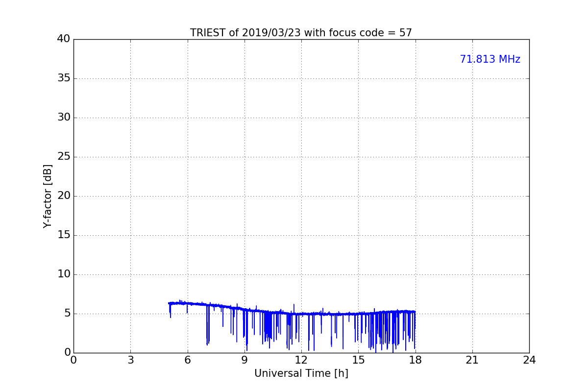Click the x-axis tick label '3'
Screen dimensions: 588x392
point(130,360)
